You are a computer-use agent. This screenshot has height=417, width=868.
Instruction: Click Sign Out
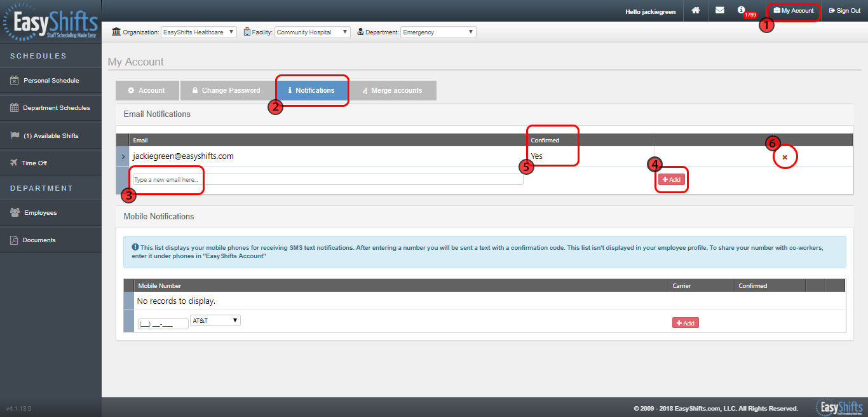coord(844,11)
